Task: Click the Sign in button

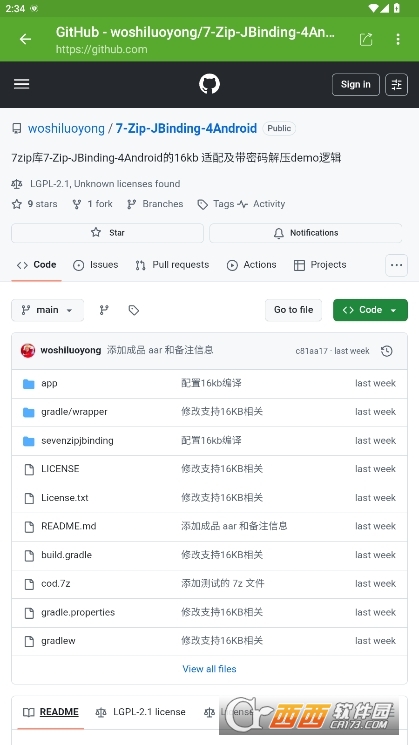Action: 355,85
